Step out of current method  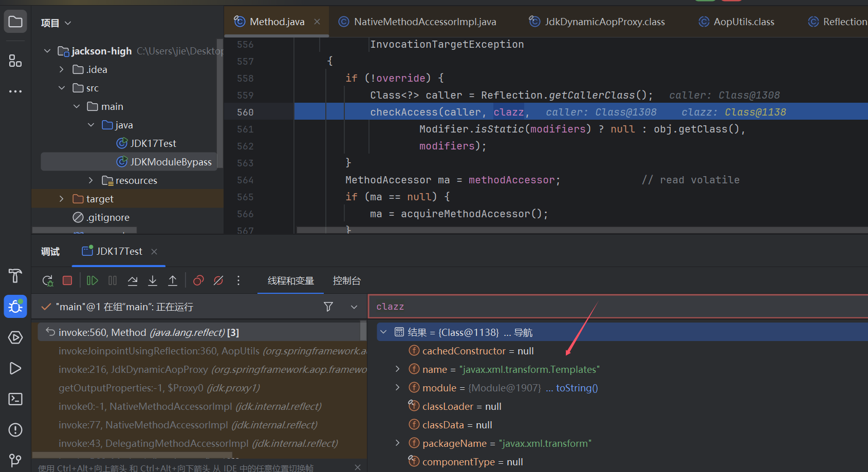[173, 280]
